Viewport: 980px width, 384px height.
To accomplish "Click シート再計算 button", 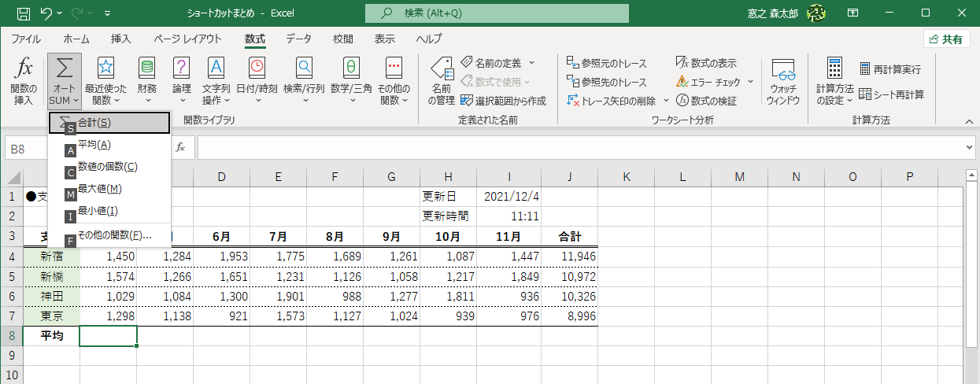I will coord(891,94).
